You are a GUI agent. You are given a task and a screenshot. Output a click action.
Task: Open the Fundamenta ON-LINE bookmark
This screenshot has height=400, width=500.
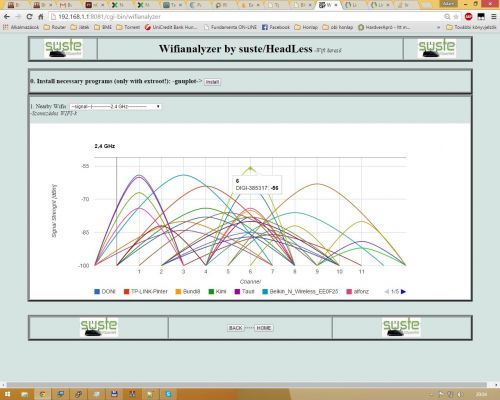click(230, 27)
